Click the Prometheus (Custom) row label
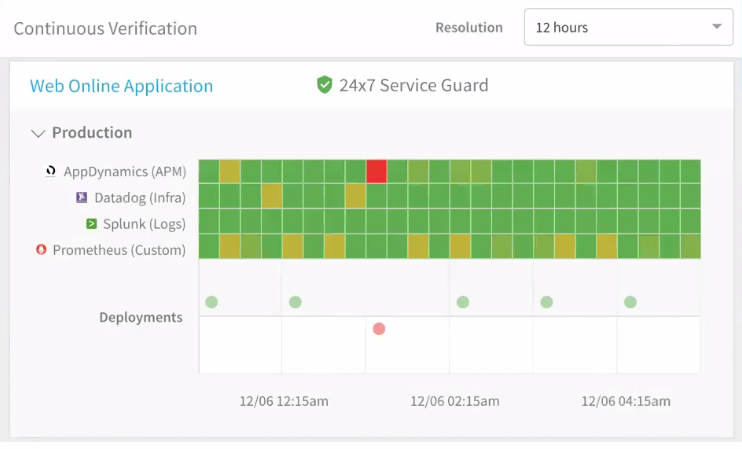742x449 pixels. tap(119, 250)
